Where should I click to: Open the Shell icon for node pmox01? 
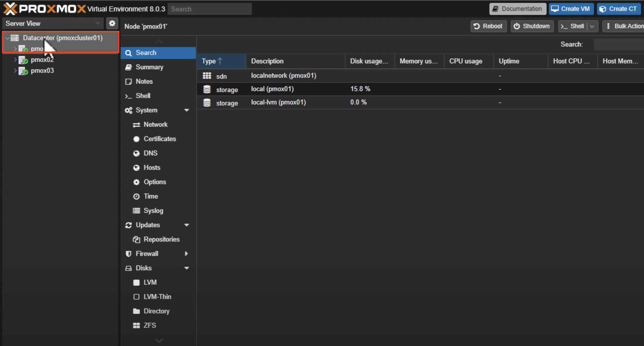point(128,96)
